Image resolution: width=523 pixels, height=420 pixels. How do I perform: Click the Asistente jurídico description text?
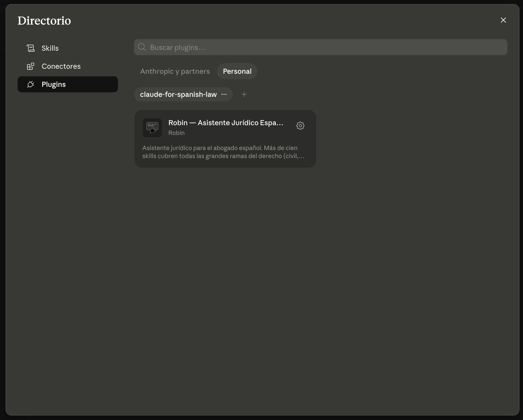click(x=223, y=152)
